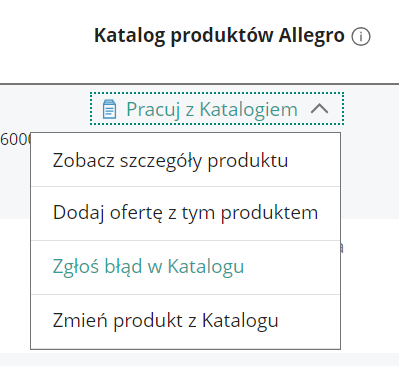Show the Allegro product catalog help tooltip icon
The image size is (399, 366).
click(361, 36)
